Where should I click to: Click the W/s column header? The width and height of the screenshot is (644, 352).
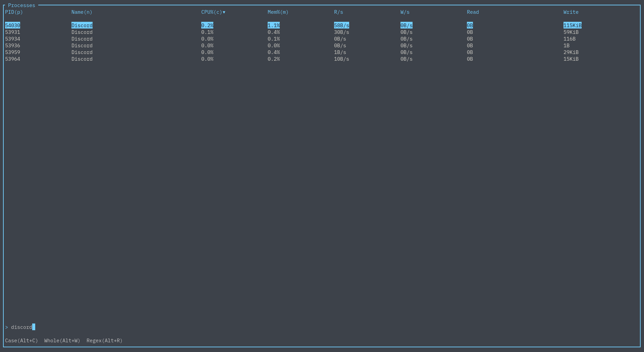coord(405,12)
